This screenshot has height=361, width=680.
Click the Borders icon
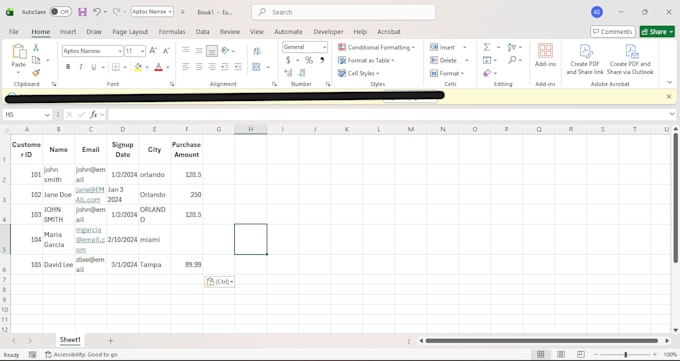[x=116, y=67]
